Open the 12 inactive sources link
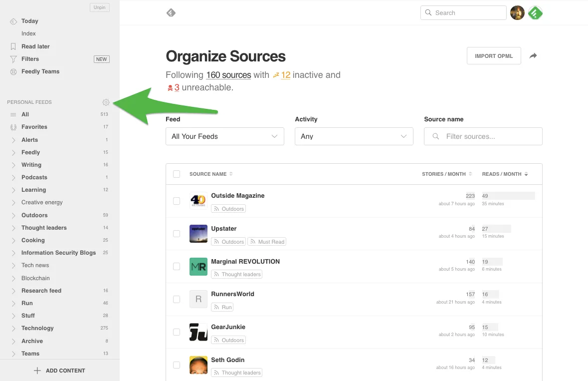The image size is (588, 381). (285, 75)
